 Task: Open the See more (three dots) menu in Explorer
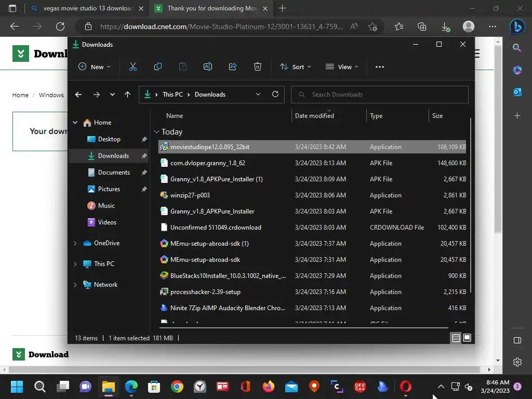(x=380, y=67)
